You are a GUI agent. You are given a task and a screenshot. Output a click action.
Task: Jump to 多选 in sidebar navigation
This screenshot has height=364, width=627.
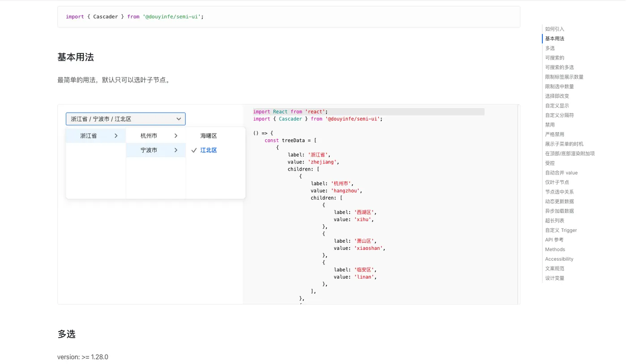550,48
